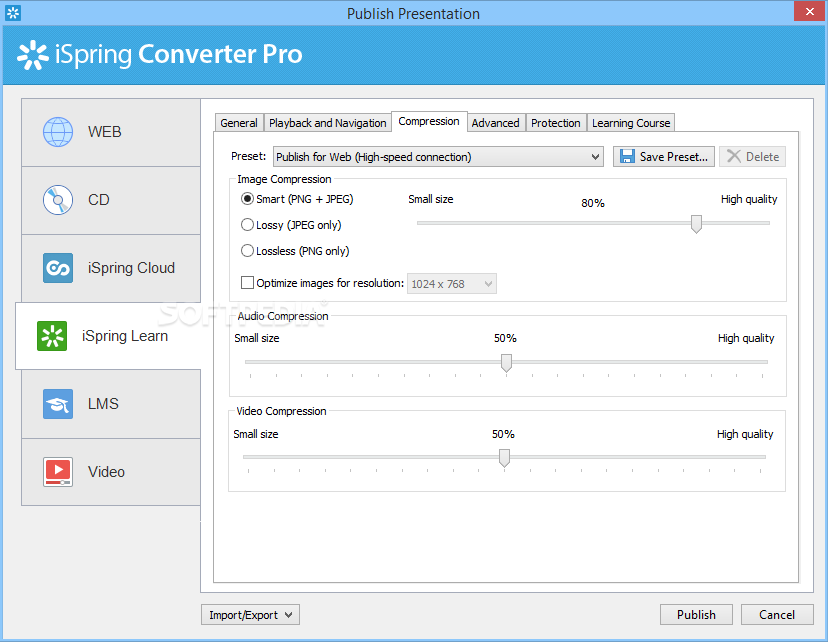The width and height of the screenshot is (828, 642).
Task: Click the CD disc icon
Action: pyautogui.click(x=58, y=200)
